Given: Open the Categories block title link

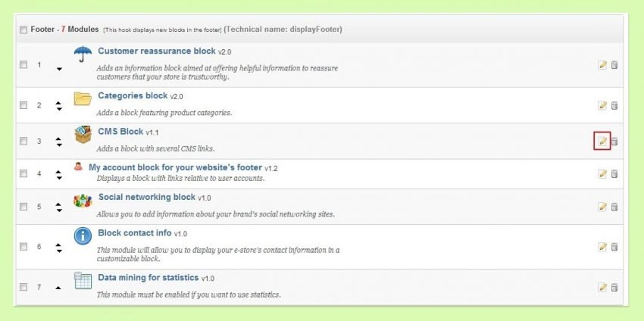Looking at the screenshot, I should 133,95.
